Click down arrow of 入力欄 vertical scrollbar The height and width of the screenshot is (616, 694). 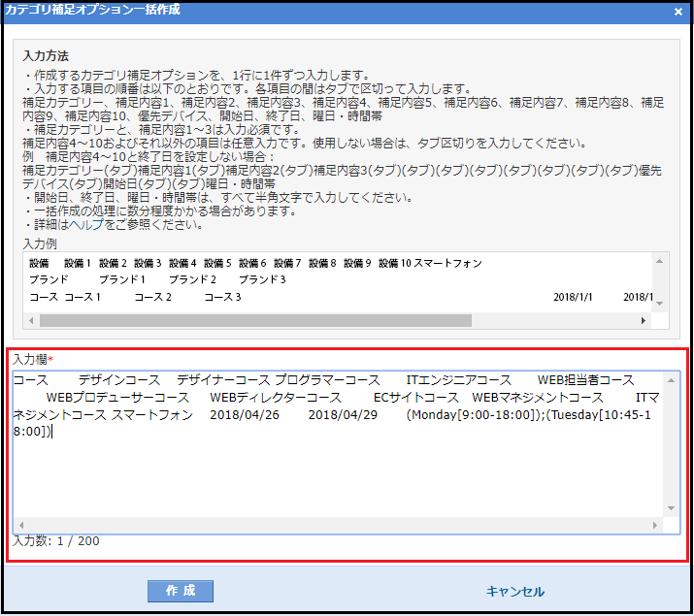(671, 508)
